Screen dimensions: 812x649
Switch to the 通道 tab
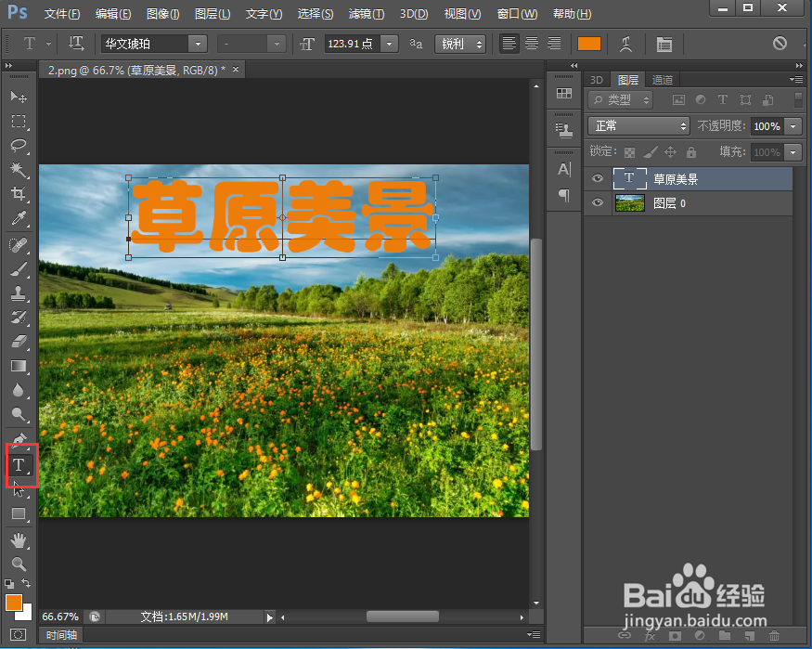662,80
